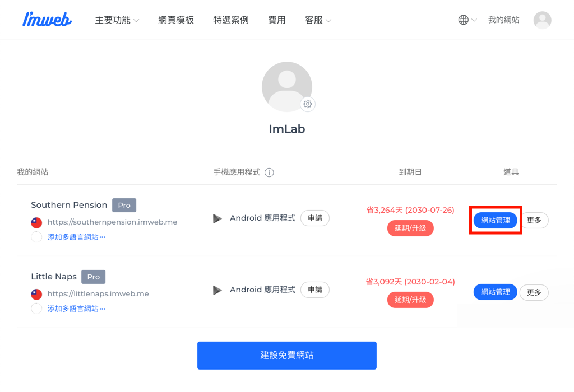
Task: Open the 網頁模板 menu item
Action: 176,20
